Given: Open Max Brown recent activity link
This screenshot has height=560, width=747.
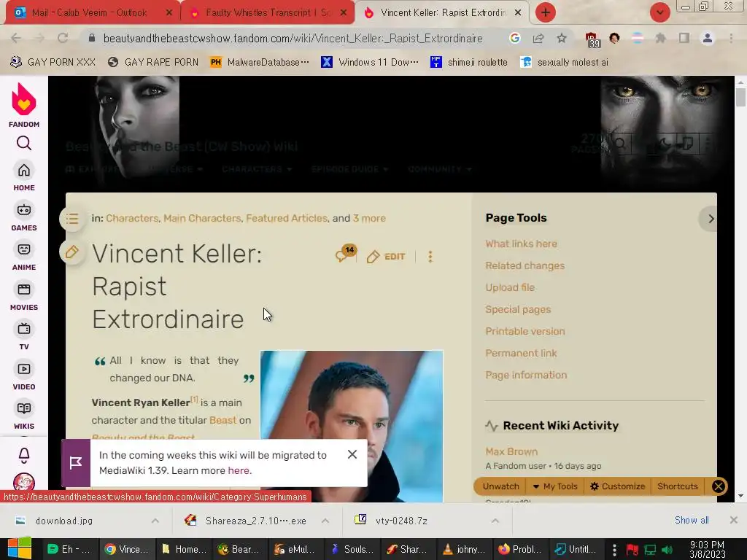Looking at the screenshot, I should [511, 451].
